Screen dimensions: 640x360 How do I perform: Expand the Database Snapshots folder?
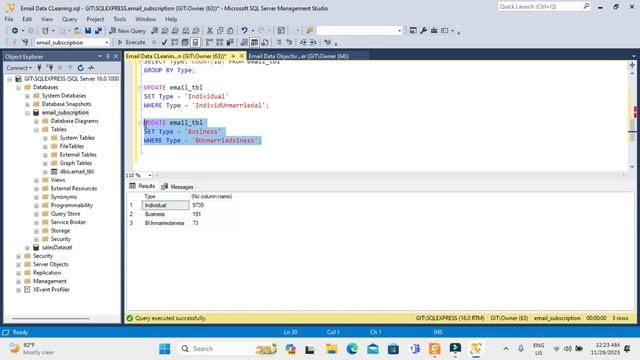pos(27,104)
